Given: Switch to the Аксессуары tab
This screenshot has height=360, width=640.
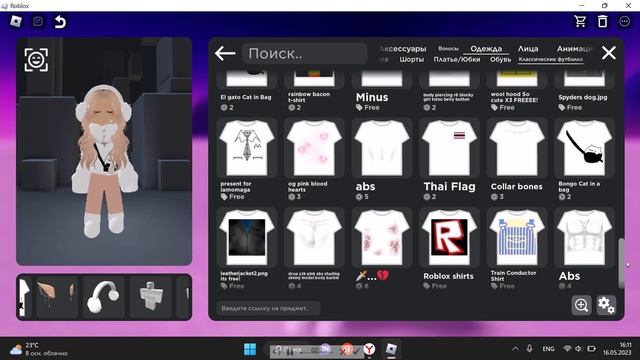Looking at the screenshot, I should point(402,49).
